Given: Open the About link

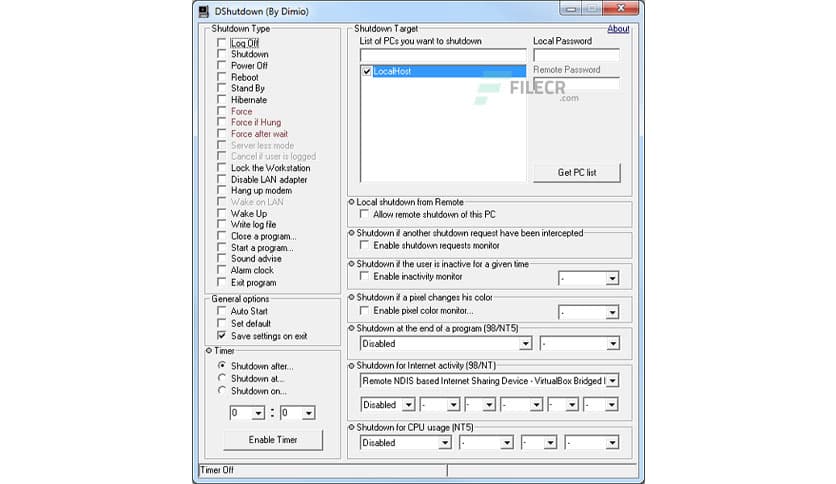Looking at the screenshot, I should click(618, 29).
